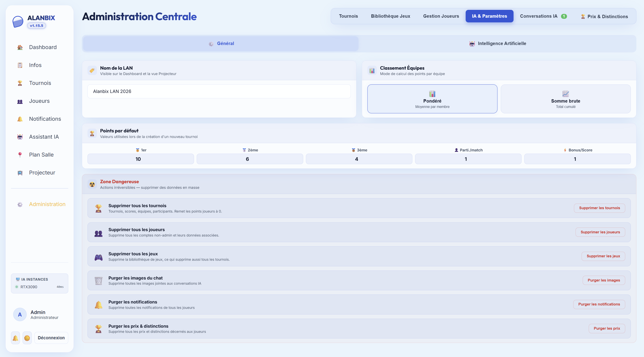Select the Pondéré ranking mode
The height and width of the screenshot is (357, 644).
click(x=432, y=99)
